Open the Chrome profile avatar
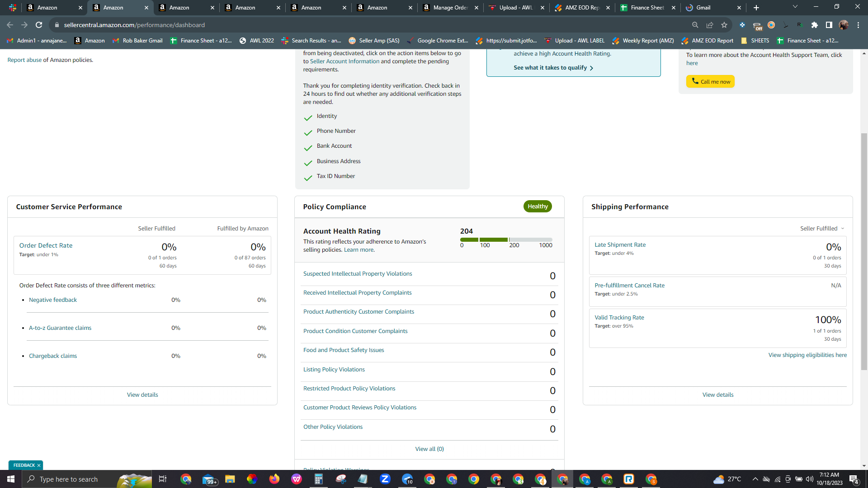 pos(844,25)
